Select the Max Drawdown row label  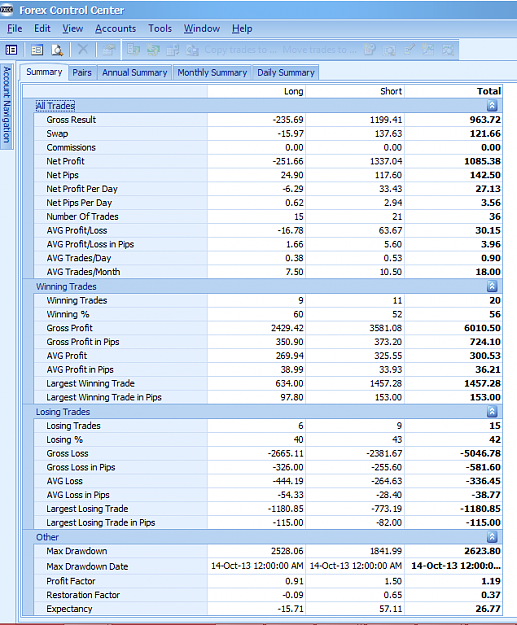point(77,551)
